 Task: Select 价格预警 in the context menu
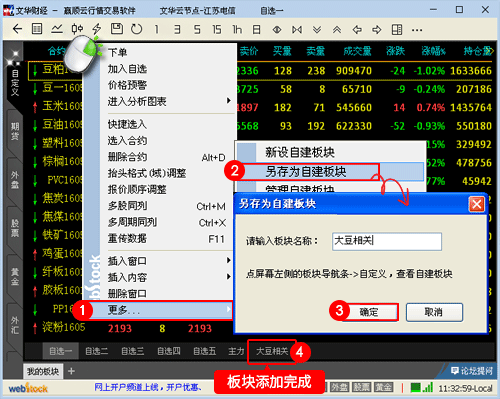168,85
